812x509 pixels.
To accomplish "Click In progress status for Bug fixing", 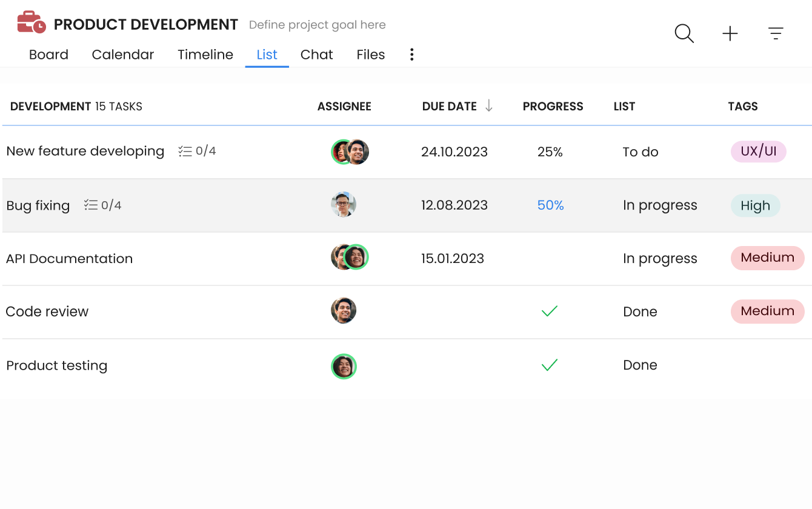I will [x=660, y=205].
